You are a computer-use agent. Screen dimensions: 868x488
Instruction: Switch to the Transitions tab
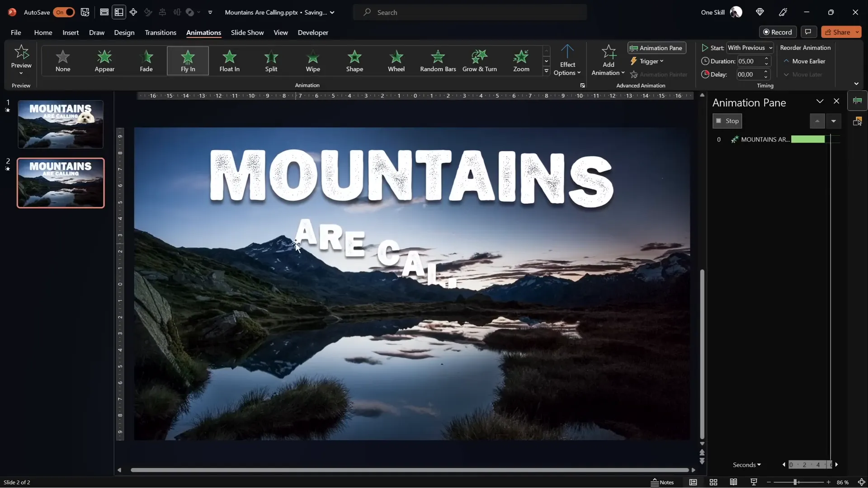click(161, 33)
